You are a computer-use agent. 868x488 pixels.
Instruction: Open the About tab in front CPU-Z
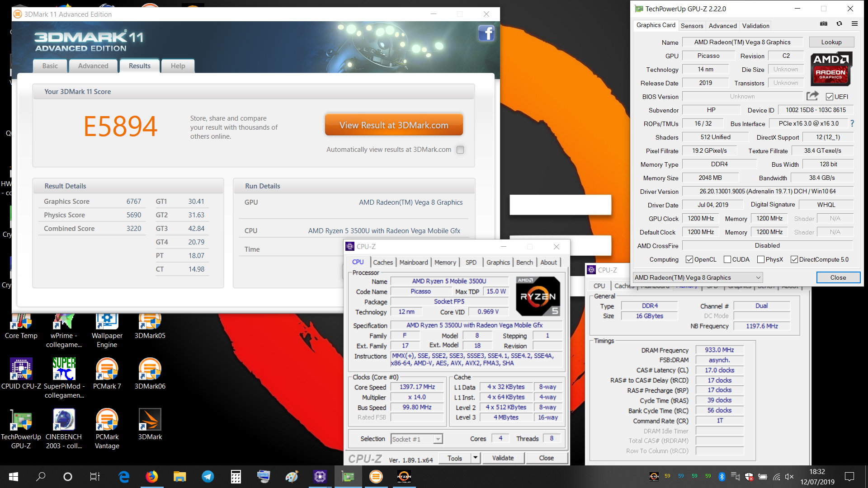(x=548, y=262)
